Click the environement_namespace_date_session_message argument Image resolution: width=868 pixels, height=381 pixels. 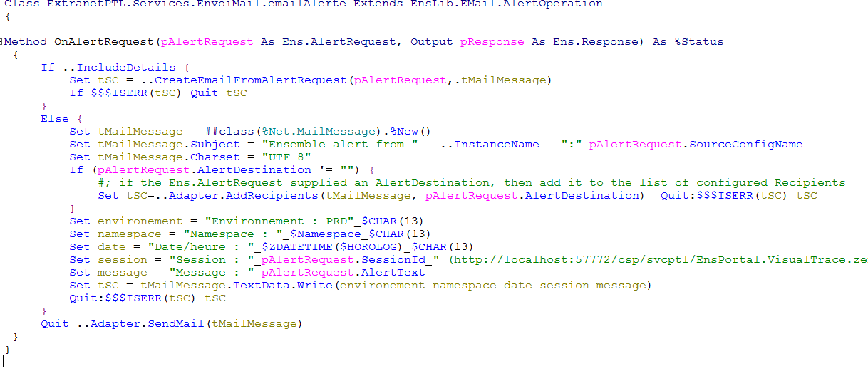(x=492, y=286)
